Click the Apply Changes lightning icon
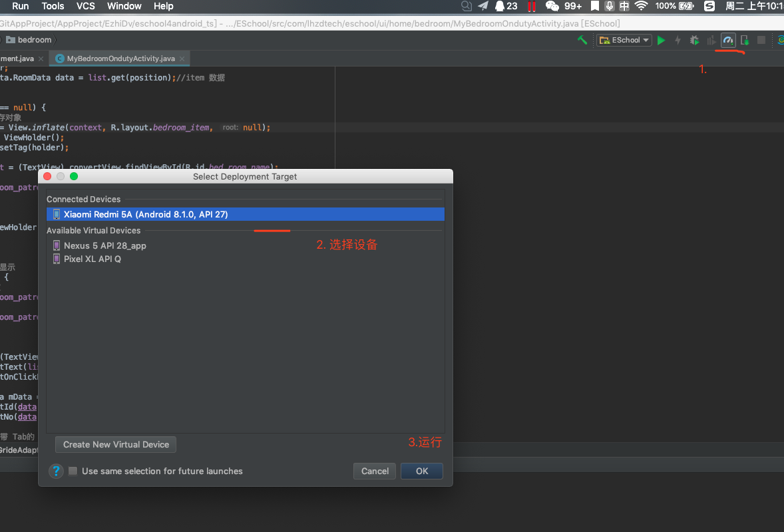This screenshot has height=532, width=784. click(x=678, y=40)
